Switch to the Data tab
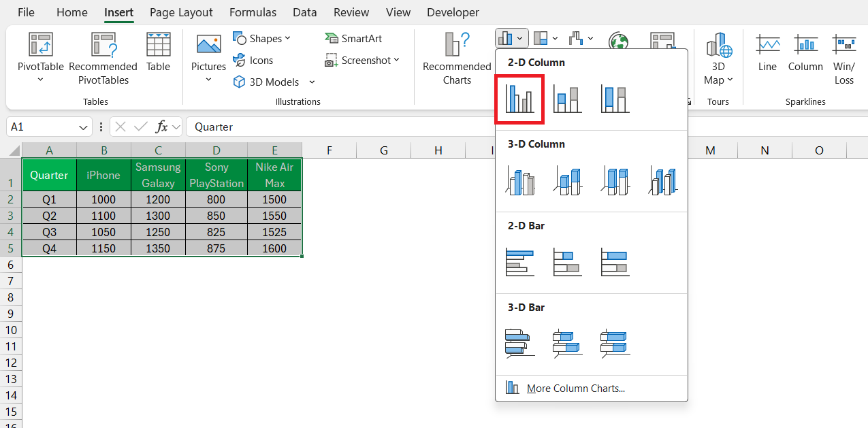The image size is (868, 428). point(304,12)
